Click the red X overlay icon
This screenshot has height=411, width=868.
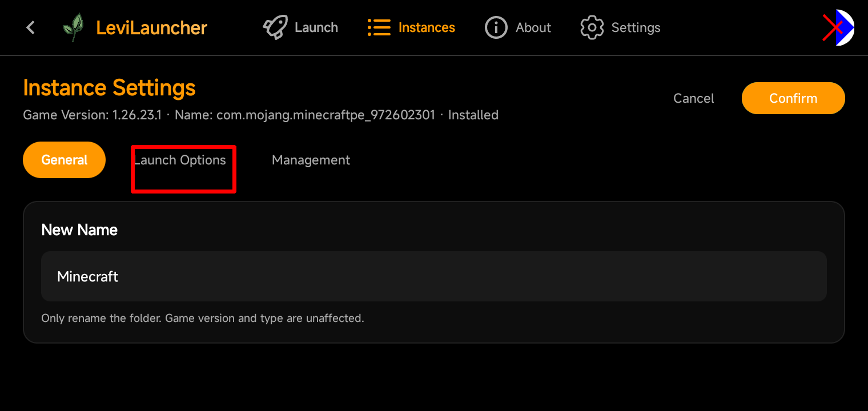coord(833,27)
